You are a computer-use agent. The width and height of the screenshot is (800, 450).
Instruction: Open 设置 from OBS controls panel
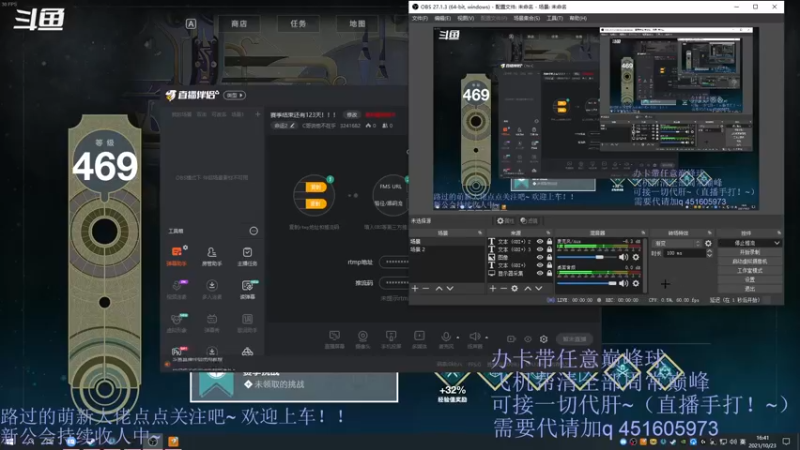(749, 280)
